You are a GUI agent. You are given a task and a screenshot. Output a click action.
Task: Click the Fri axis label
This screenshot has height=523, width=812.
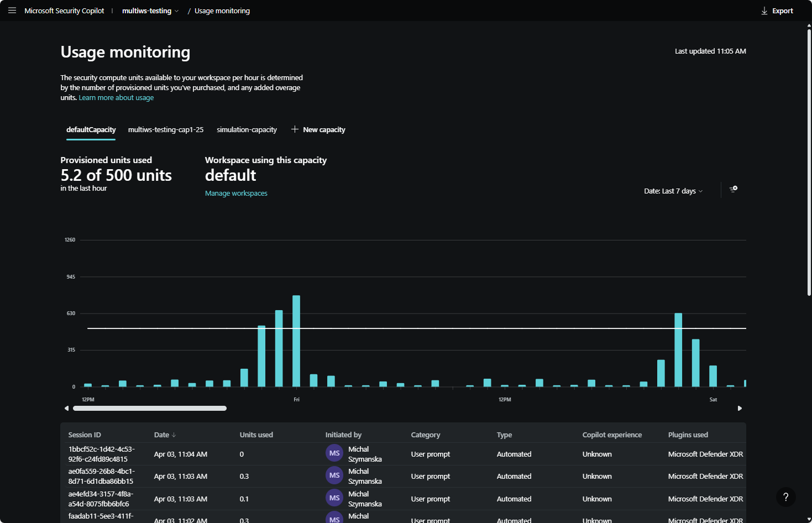click(296, 399)
